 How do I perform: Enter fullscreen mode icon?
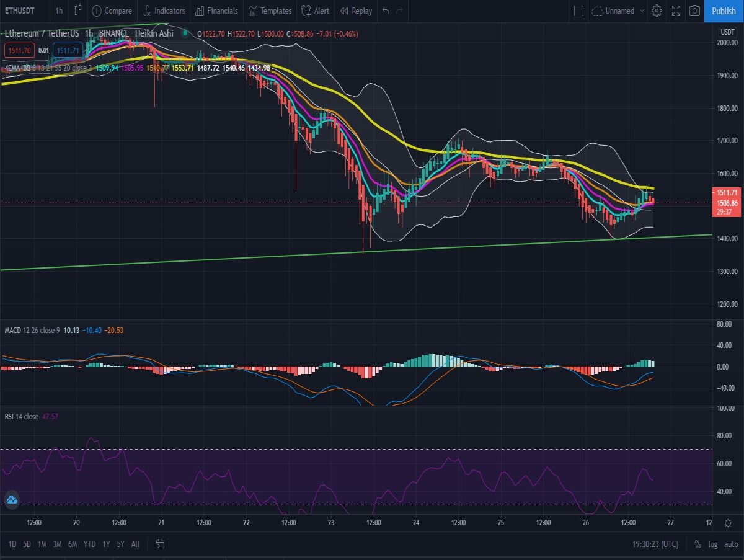(676, 11)
